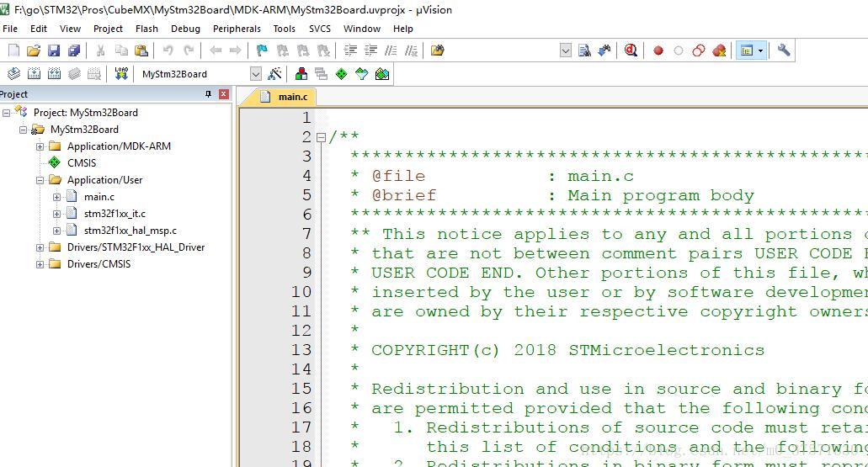Collapse the Application/User folder
Screen dimensions: 868x467
40,180
